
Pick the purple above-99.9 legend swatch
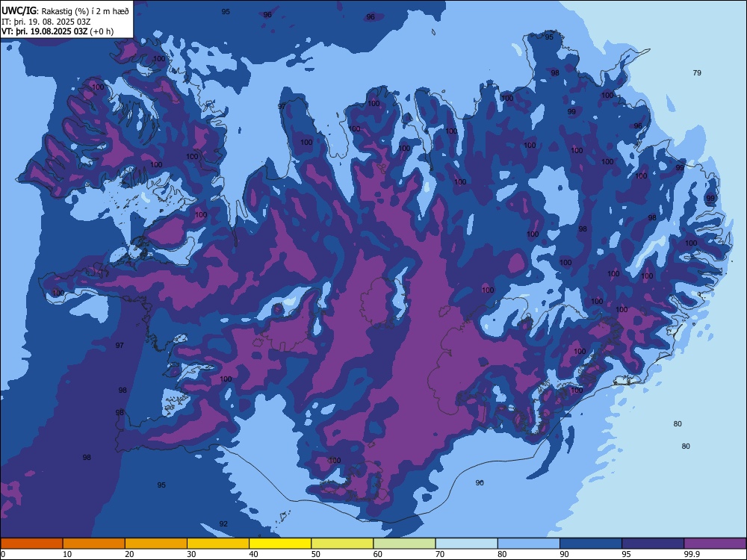point(715,544)
